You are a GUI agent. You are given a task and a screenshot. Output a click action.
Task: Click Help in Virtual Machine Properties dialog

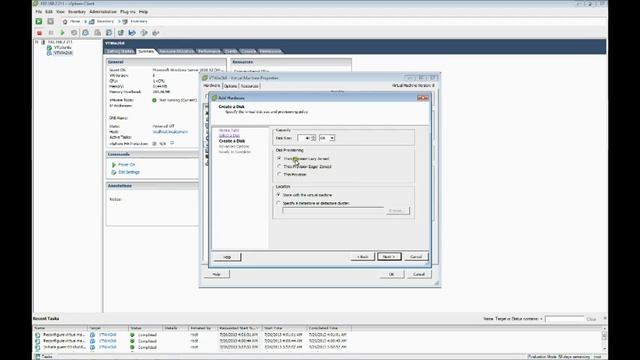tap(216, 274)
